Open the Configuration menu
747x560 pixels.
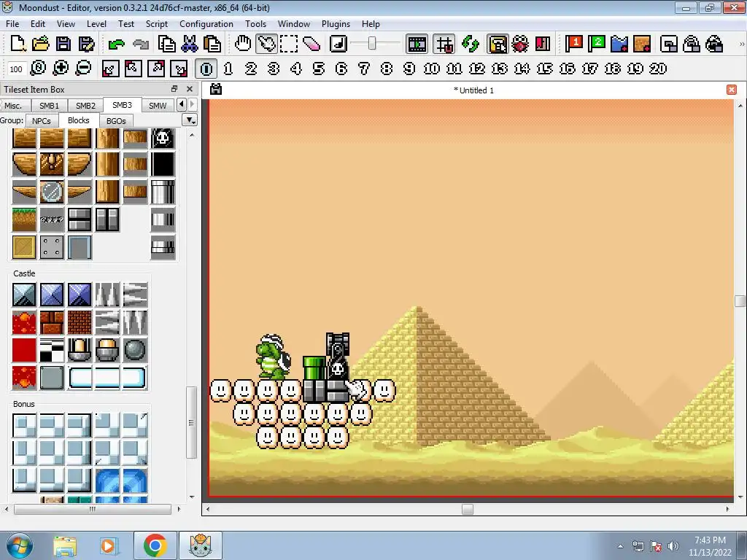(206, 24)
